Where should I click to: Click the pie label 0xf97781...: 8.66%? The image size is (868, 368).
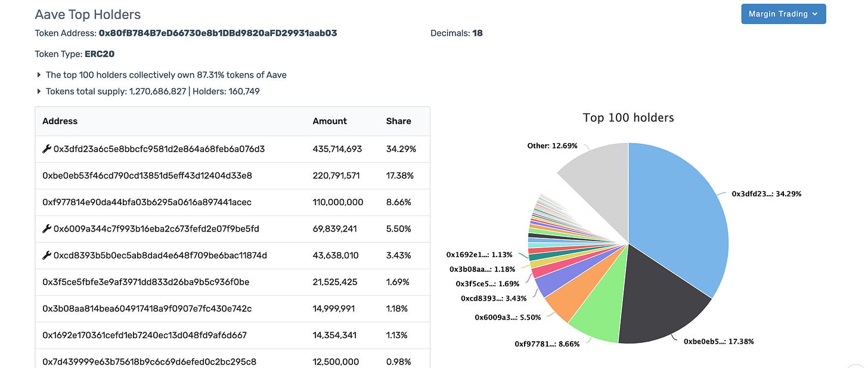548,344
